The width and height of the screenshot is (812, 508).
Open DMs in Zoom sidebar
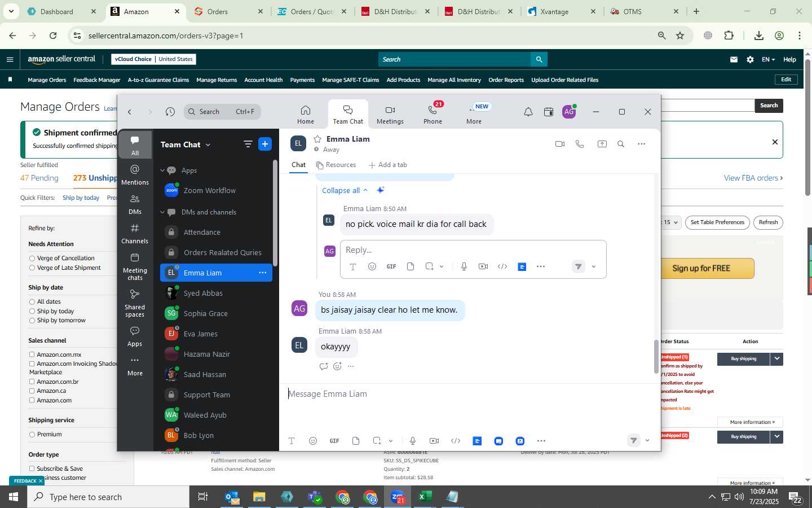tap(135, 204)
